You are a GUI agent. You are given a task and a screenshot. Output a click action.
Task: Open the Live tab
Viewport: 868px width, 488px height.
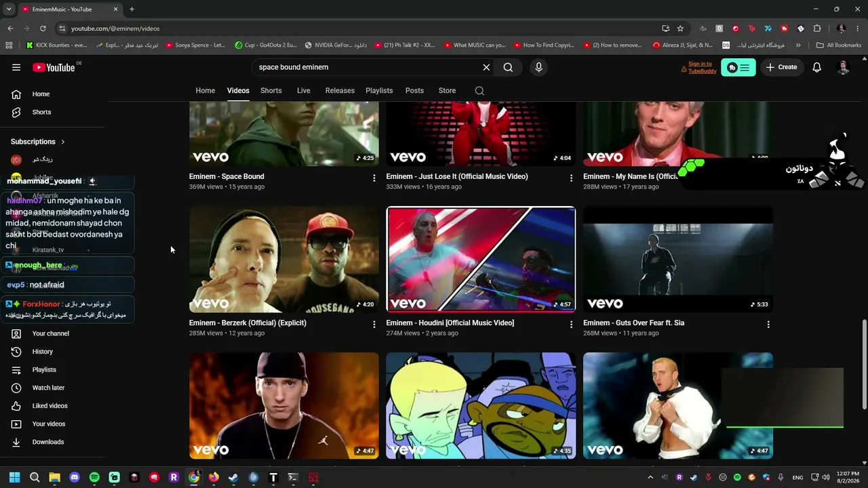point(304,91)
